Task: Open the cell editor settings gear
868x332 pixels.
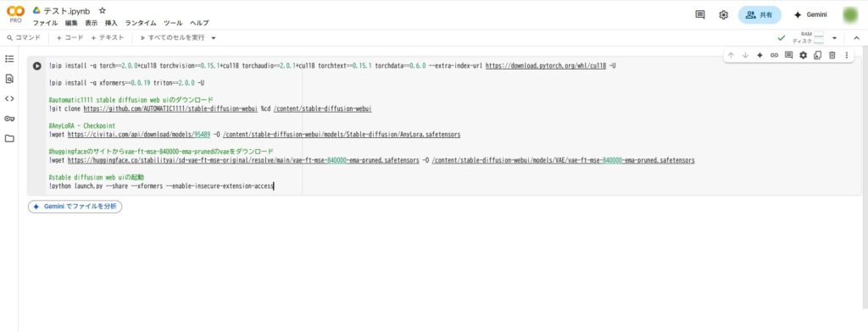Action: click(x=803, y=55)
